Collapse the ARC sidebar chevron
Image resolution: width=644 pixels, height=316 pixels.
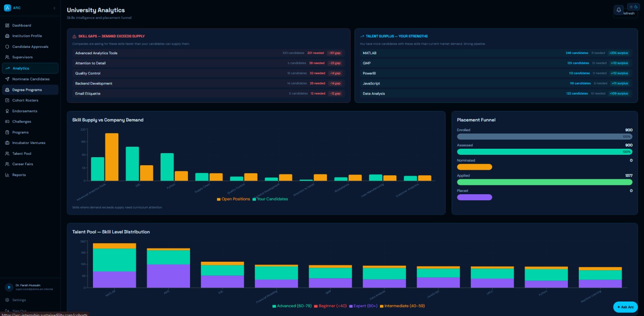point(54,8)
